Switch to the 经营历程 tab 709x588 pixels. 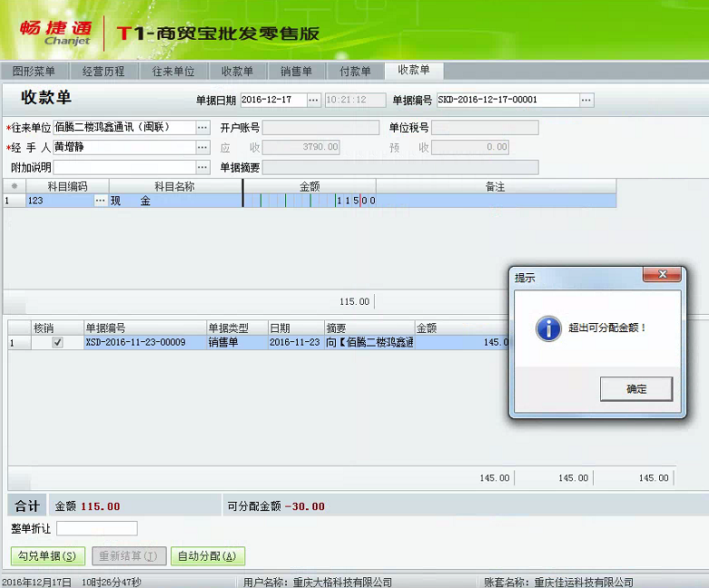point(103,71)
